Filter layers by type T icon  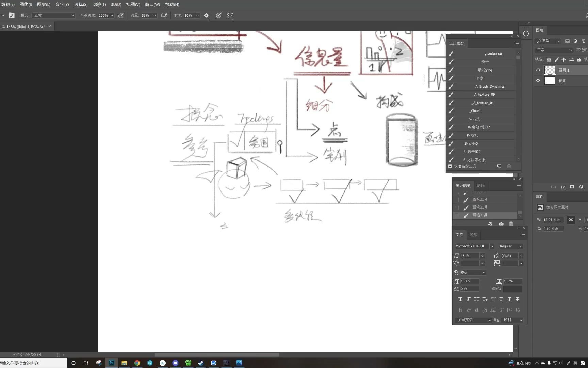pyautogui.click(x=584, y=41)
